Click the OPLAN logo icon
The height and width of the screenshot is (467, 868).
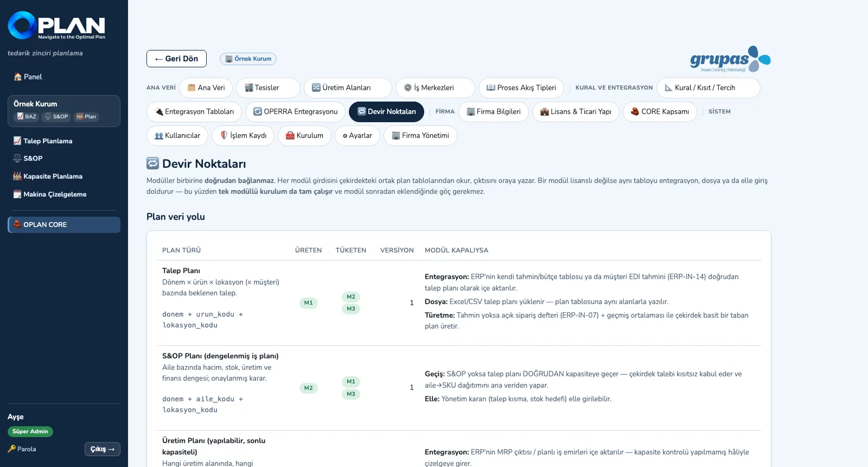(x=22, y=25)
